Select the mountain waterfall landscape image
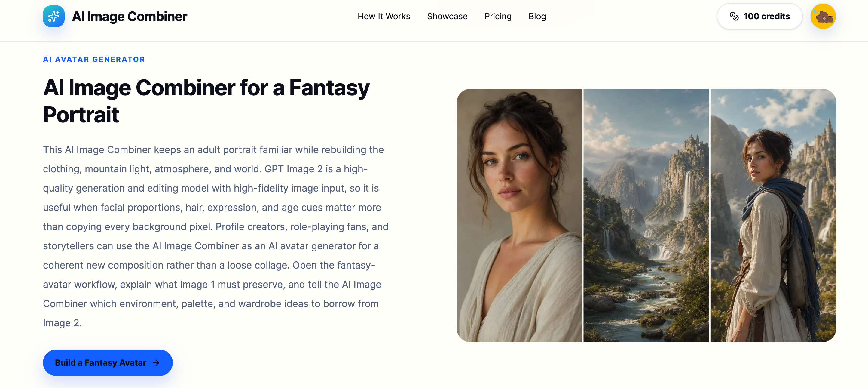 click(x=646, y=215)
